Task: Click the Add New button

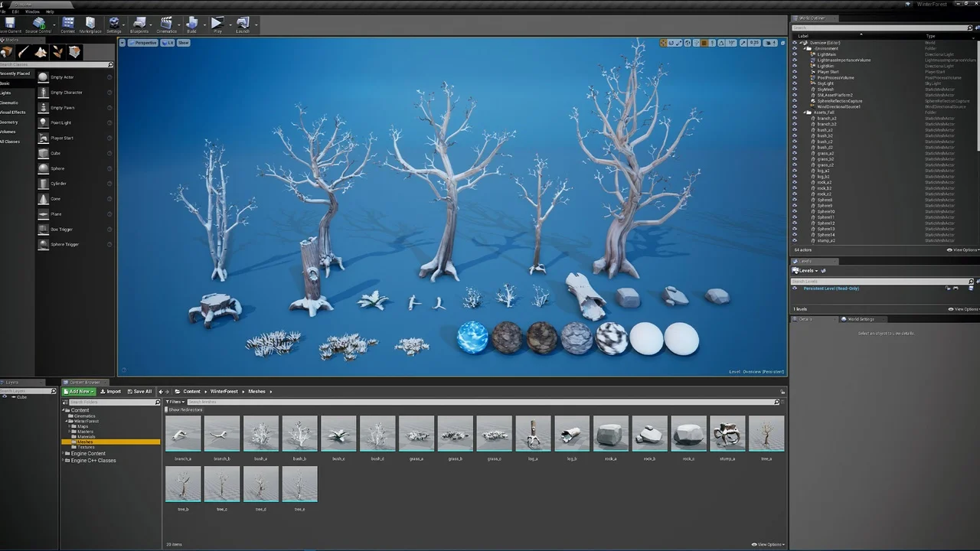Action: tap(80, 391)
